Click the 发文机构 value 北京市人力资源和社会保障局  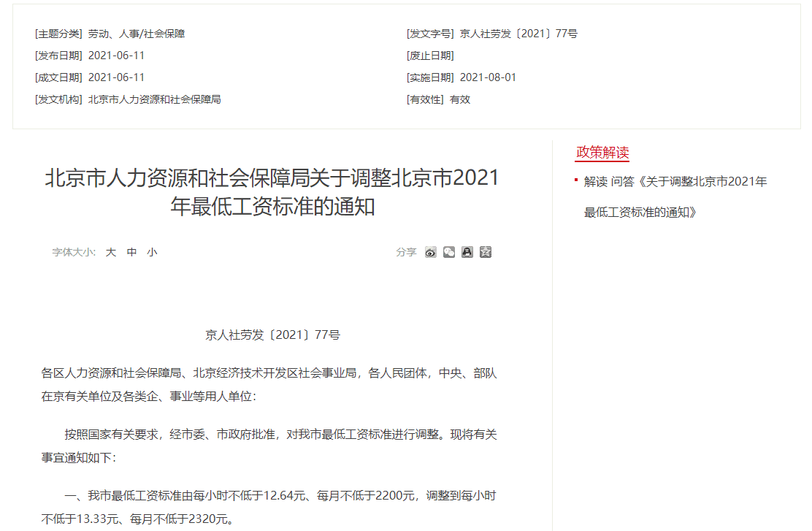pos(154,99)
